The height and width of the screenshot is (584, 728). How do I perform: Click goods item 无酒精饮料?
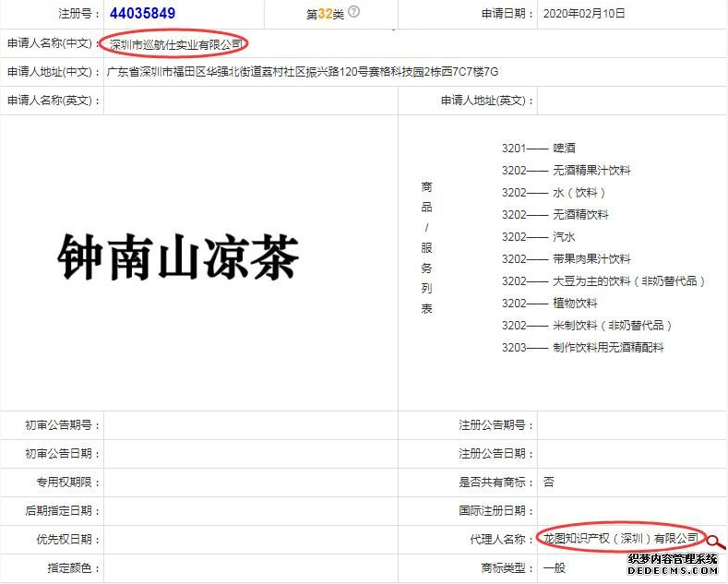click(580, 214)
